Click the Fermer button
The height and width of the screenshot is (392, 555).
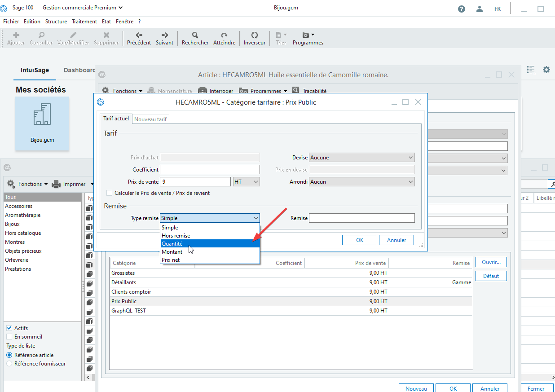coord(536,388)
